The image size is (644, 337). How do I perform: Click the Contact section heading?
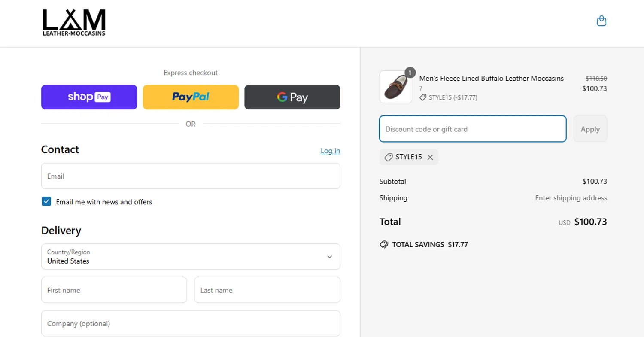(60, 149)
